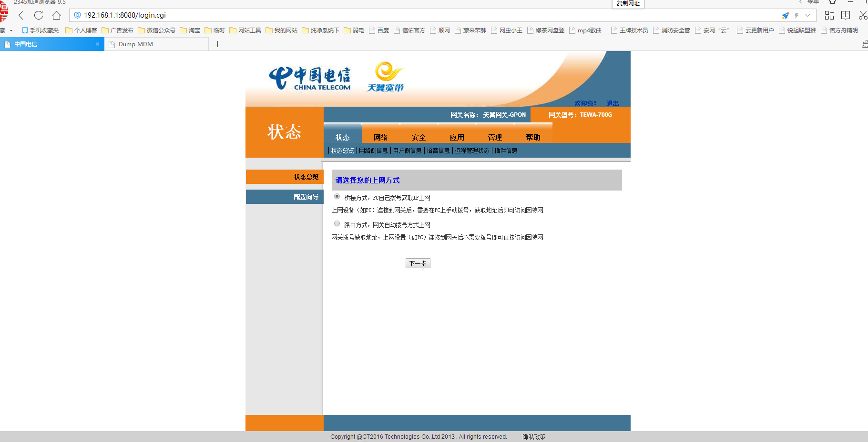The width and height of the screenshot is (868, 443).
Task: Switch to the Dump MDM browser tab
Action: pos(136,44)
